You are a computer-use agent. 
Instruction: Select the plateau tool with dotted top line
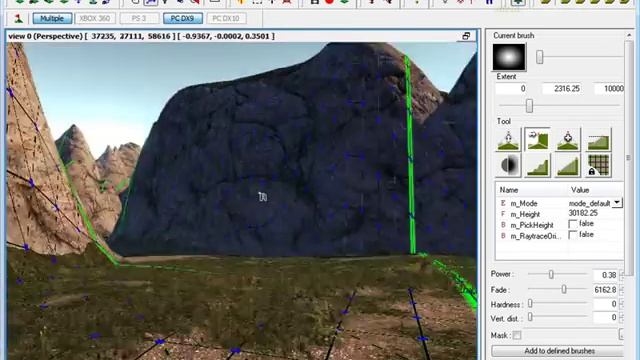click(x=598, y=140)
